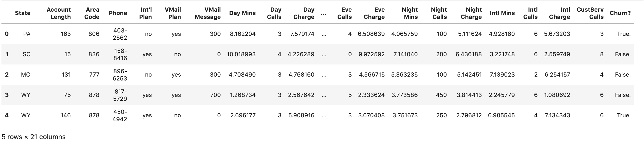Click the phone number 403-2562 cell
The image size is (644, 143).
(120, 34)
